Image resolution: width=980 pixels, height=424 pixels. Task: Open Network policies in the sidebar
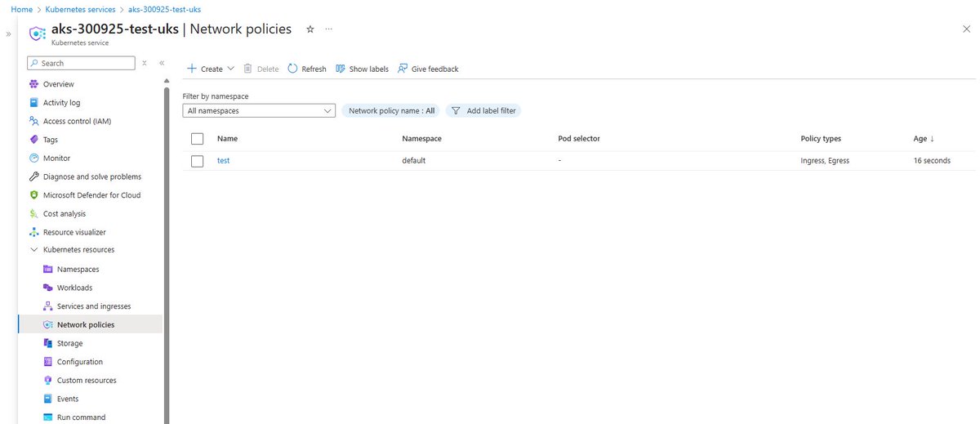click(x=90, y=325)
